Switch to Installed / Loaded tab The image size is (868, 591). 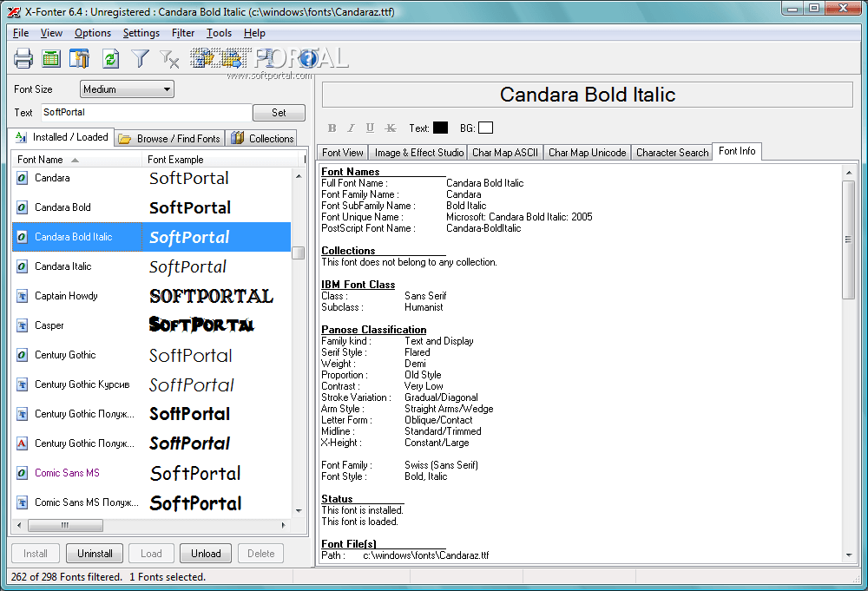[62, 137]
